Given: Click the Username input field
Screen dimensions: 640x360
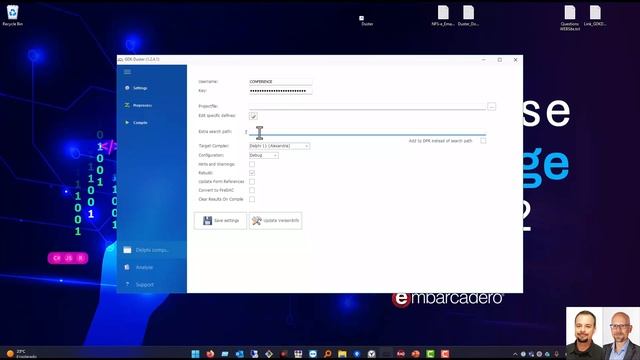Looking at the screenshot, I should [x=280, y=82].
